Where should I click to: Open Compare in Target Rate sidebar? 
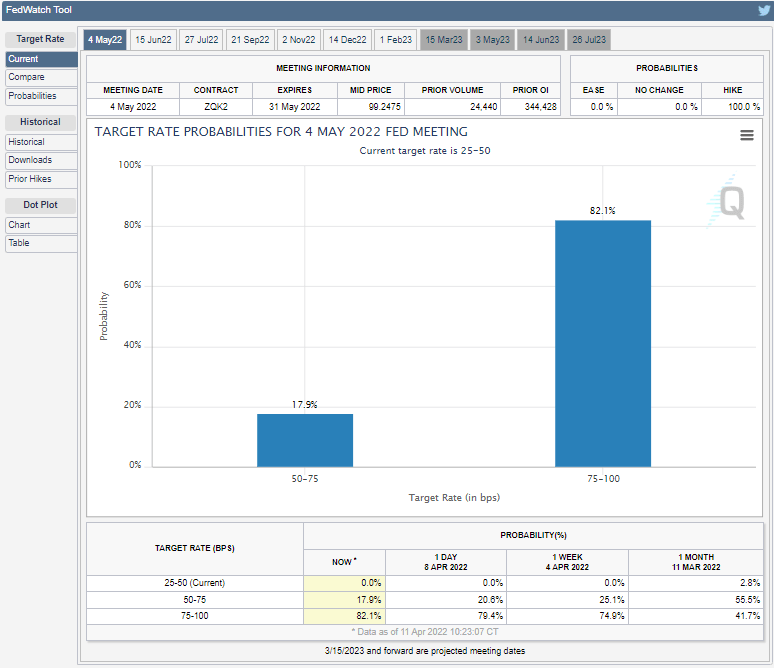(40, 77)
